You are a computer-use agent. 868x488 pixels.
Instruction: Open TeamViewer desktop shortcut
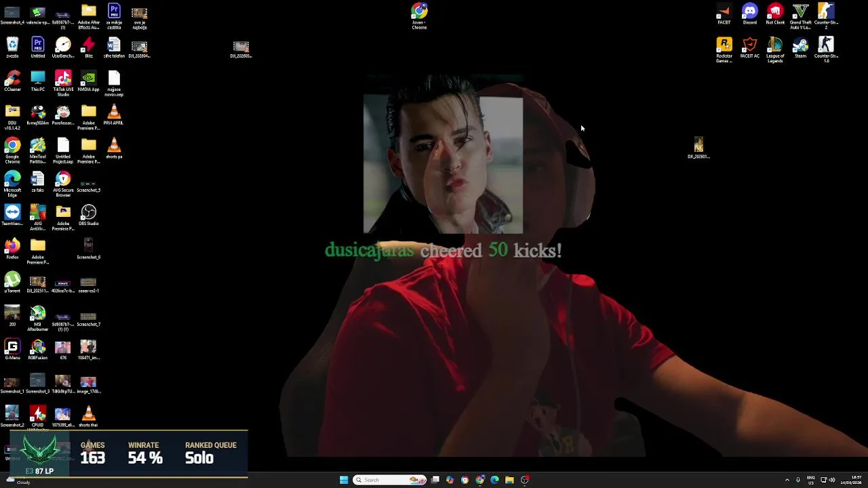pyautogui.click(x=12, y=216)
